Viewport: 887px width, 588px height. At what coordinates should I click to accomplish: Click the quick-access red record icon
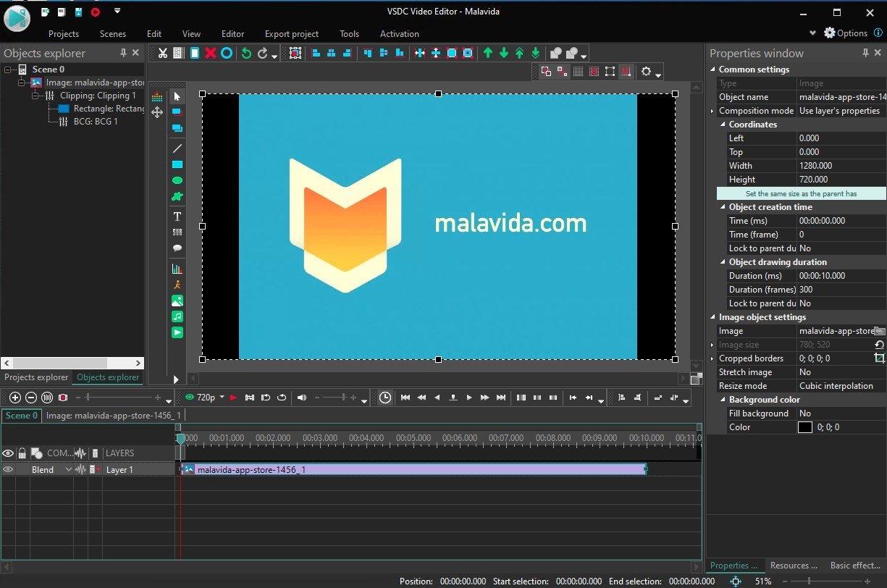coord(96,12)
